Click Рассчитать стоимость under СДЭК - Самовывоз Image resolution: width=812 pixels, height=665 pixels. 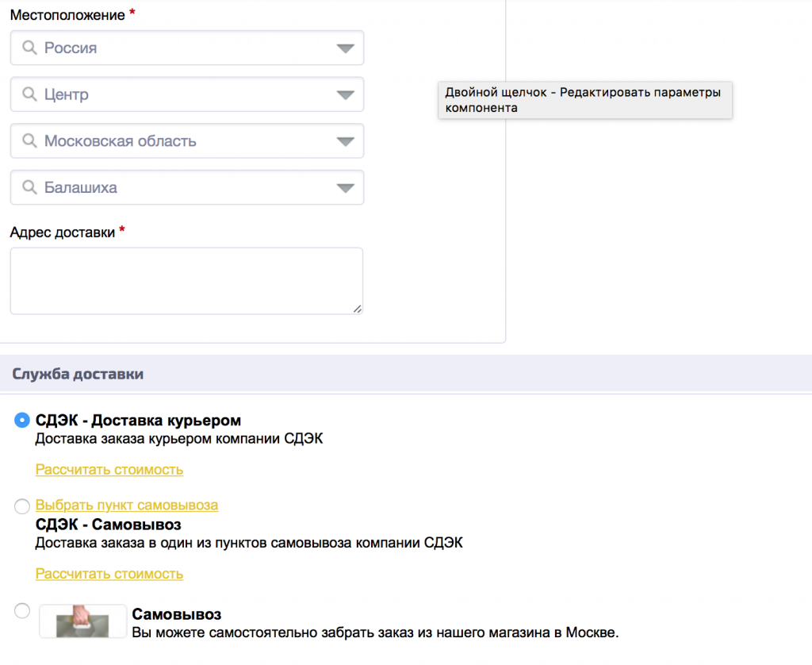click(x=109, y=574)
